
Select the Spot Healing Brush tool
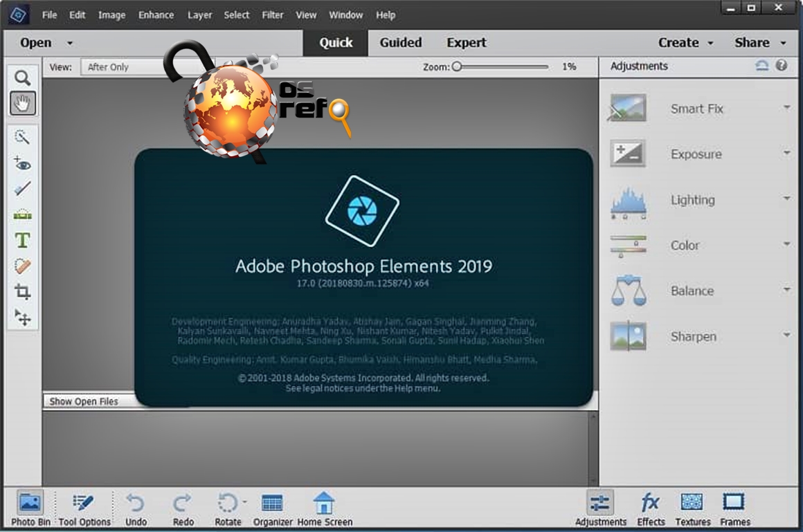tap(23, 266)
